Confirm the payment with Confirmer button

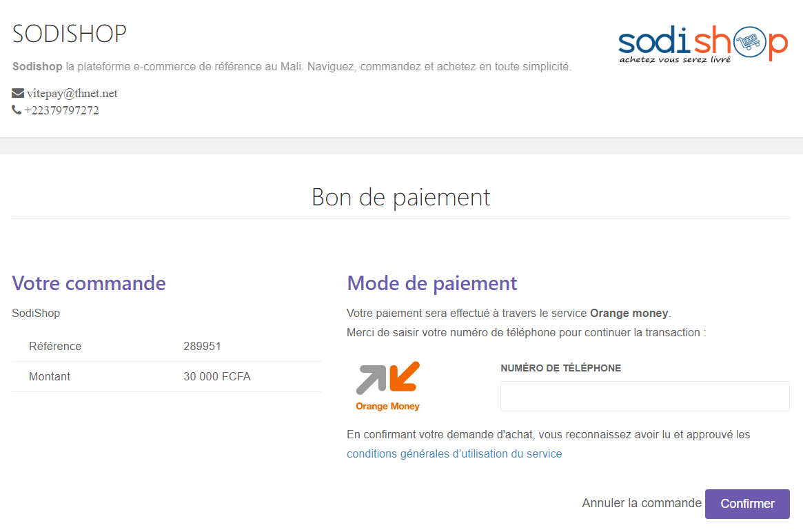[x=747, y=504]
